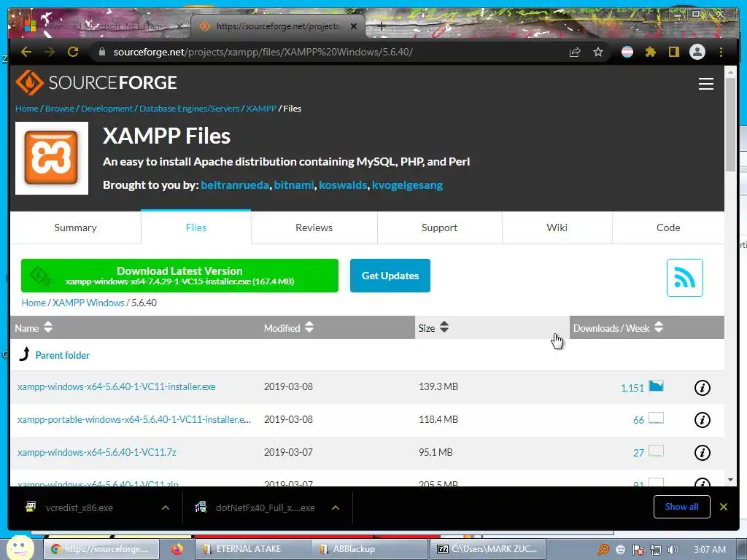Show info for xampp-windows-x64-5.6.40-1-VC11-installer.exe
The image size is (747, 560).
703,388
